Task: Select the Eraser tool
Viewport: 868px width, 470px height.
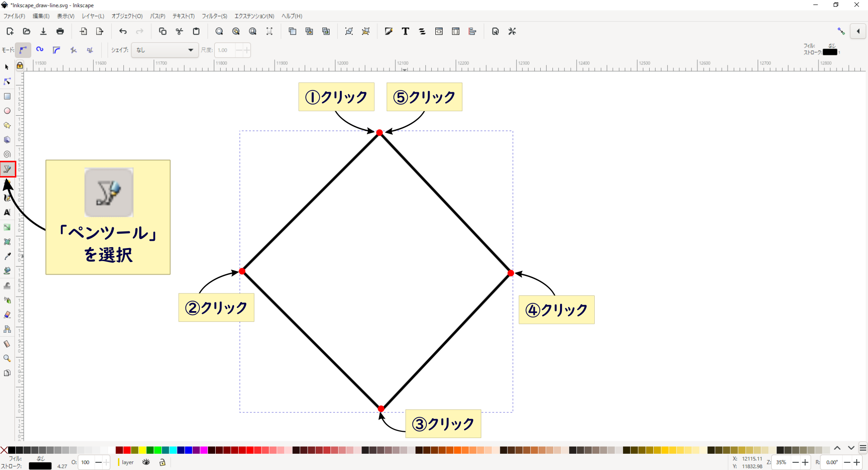Action: point(7,315)
